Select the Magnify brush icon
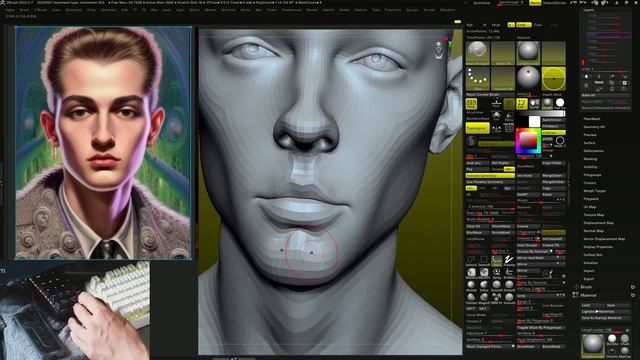 point(484,298)
